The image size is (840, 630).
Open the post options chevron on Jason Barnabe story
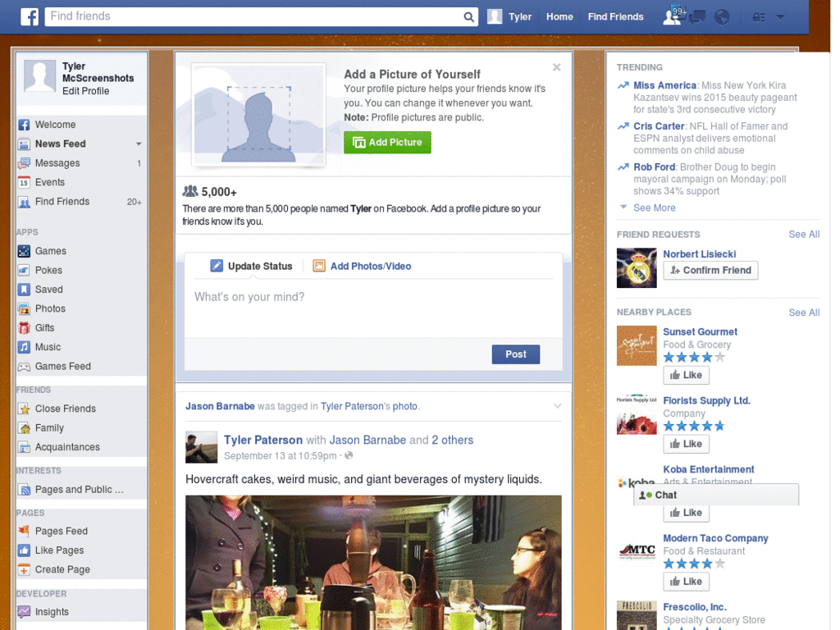pos(557,406)
